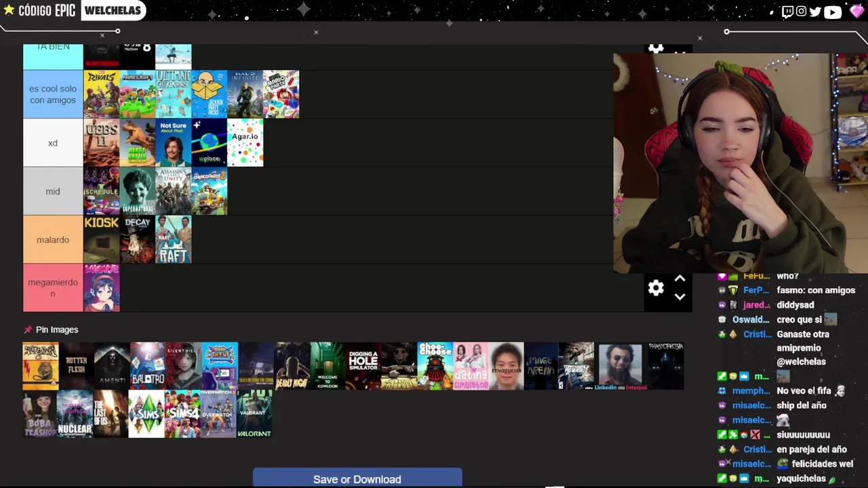Viewport: 868px width, 488px height.
Task: Pick the Valorant image
Action: (x=254, y=414)
